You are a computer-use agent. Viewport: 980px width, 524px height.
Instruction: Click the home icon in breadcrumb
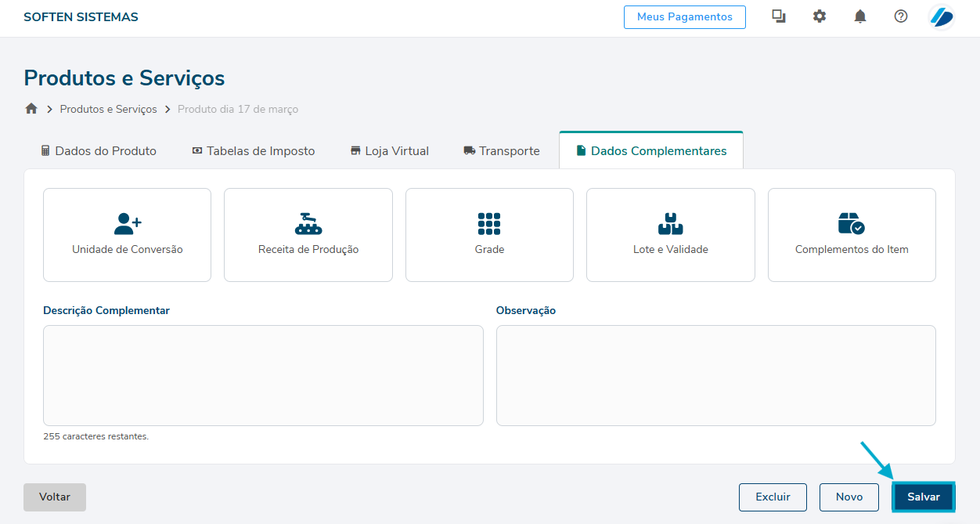pos(31,109)
